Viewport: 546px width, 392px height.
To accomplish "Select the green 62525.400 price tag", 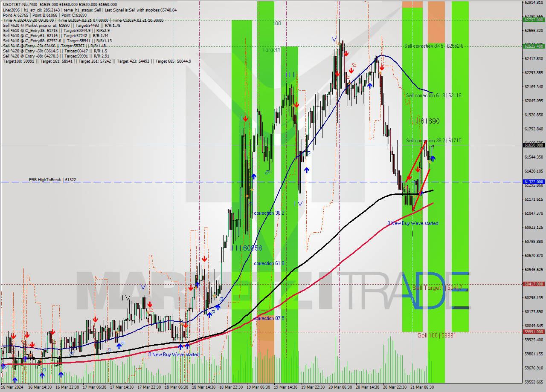I will pos(534,46).
